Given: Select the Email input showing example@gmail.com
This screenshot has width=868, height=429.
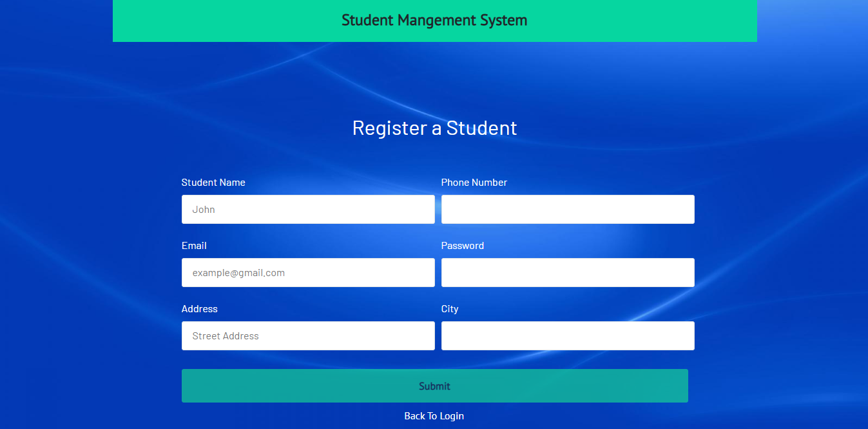Looking at the screenshot, I should (x=308, y=272).
